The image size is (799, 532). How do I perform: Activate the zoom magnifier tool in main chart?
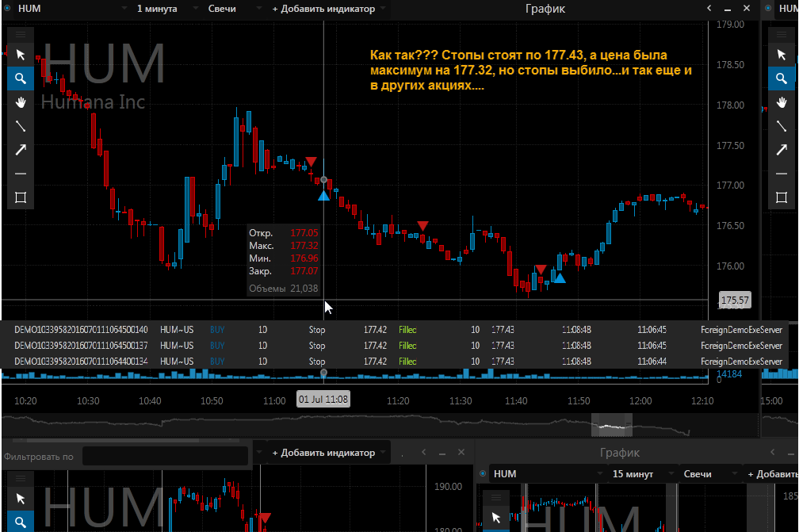[x=21, y=78]
